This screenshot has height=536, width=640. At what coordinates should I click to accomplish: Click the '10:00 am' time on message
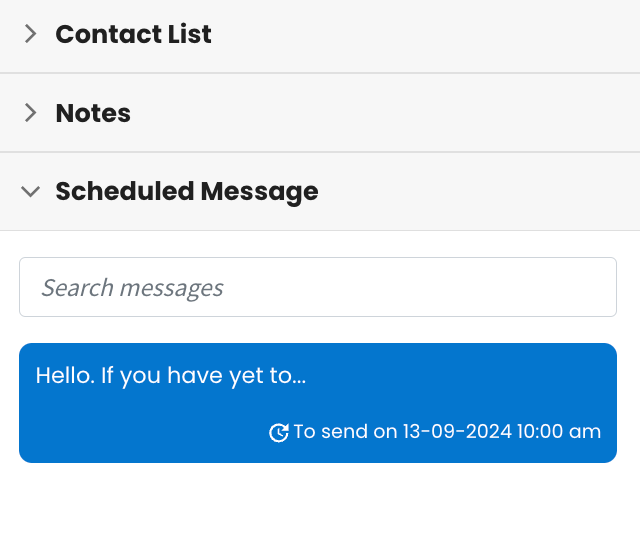(559, 431)
